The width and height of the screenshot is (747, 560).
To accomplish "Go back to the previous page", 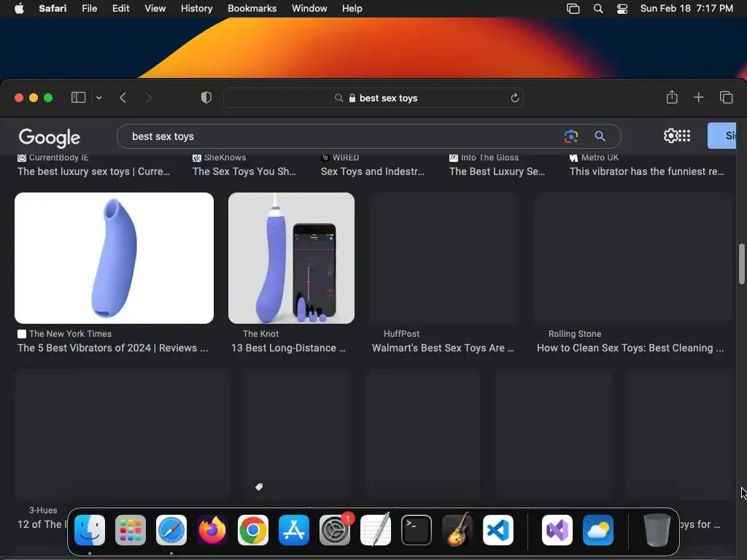I will [123, 98].
